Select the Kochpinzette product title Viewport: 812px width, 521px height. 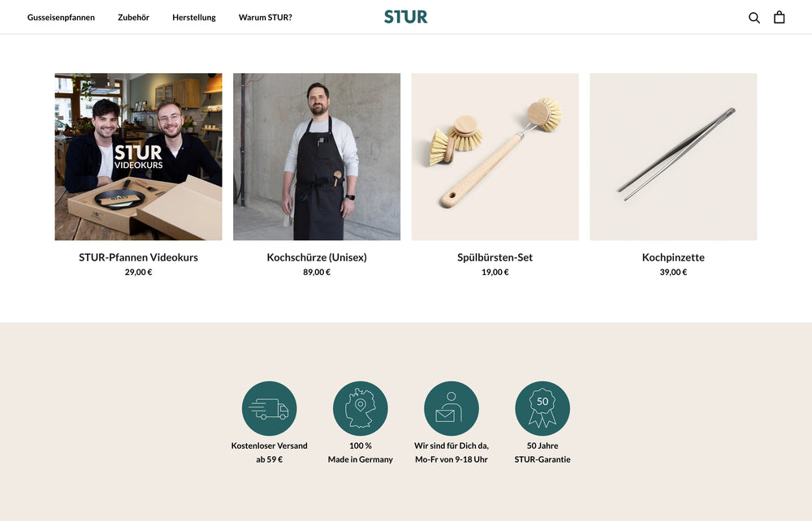coord(673,257)
